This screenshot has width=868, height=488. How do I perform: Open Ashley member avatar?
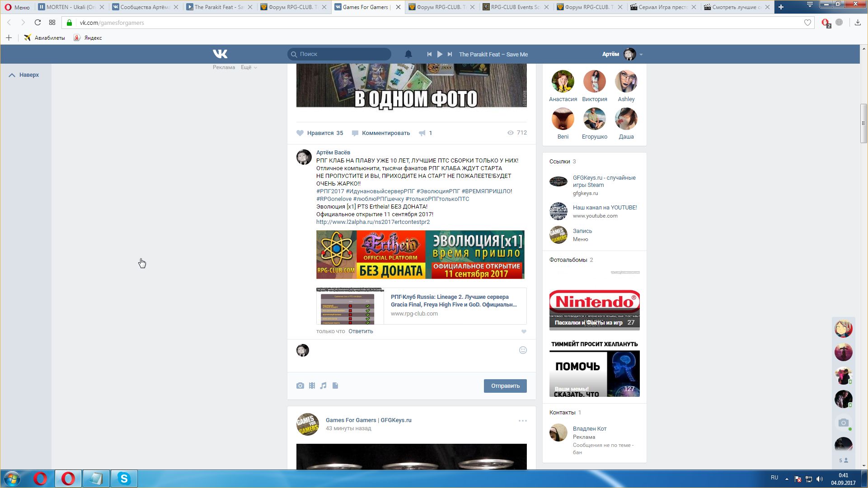coord(626,81)
